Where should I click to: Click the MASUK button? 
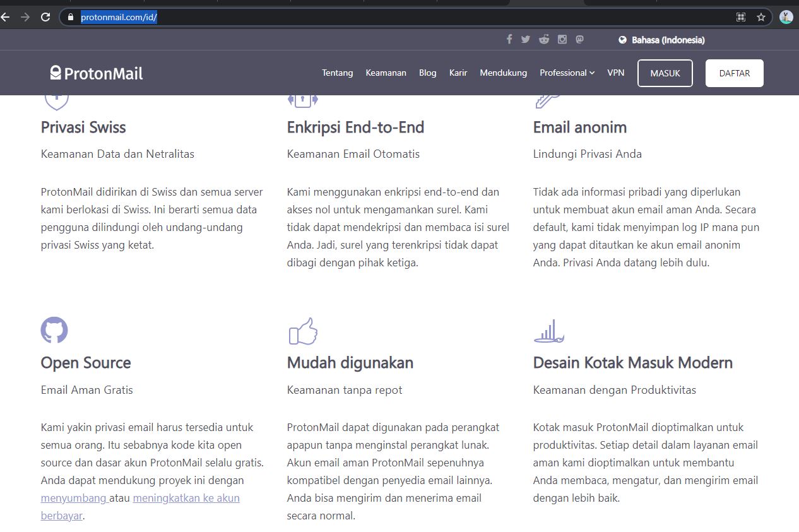coord(665,73)
